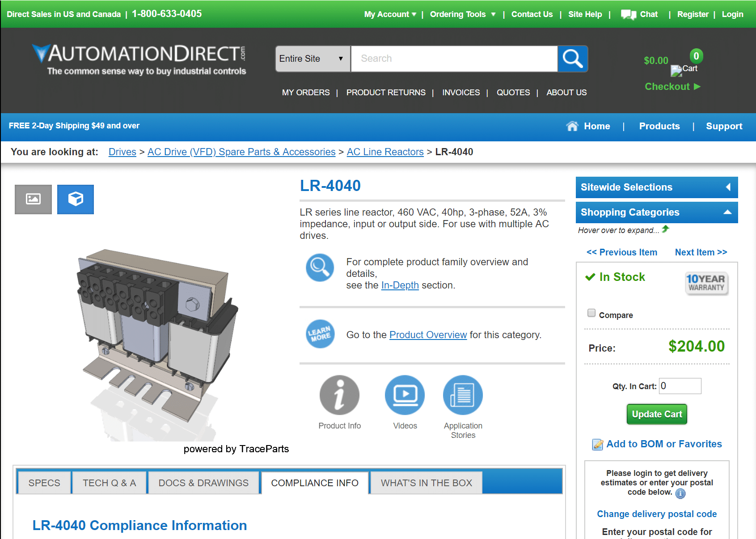Expand the My Account menu
Image resolution: width=756 pixels, height=539 pixels.
point(390,14)
